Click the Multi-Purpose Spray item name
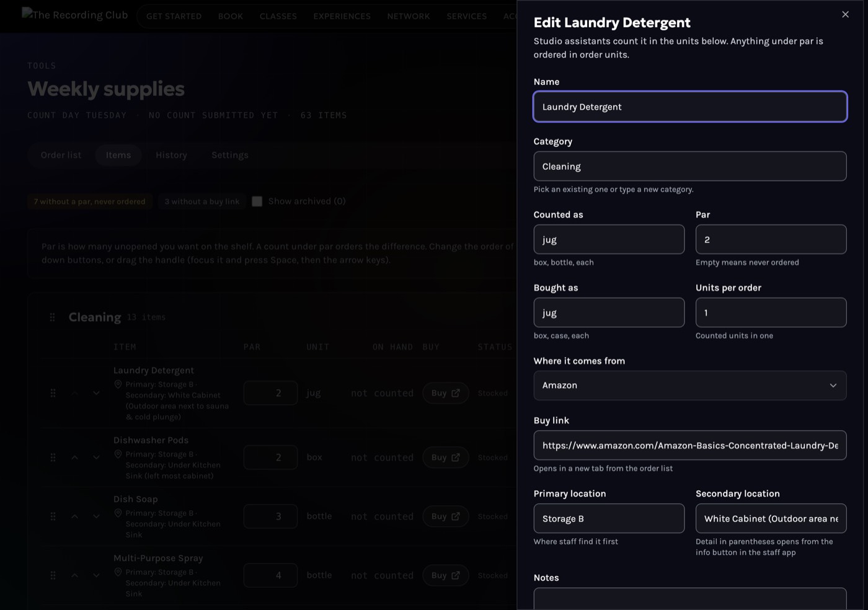Viewport: 868px width, 610px height. pyautogui.click(x=158, y=558)
